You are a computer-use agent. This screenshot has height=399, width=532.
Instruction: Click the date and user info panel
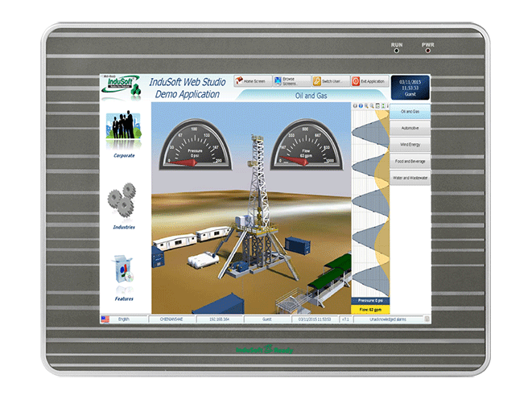[410, 88]
